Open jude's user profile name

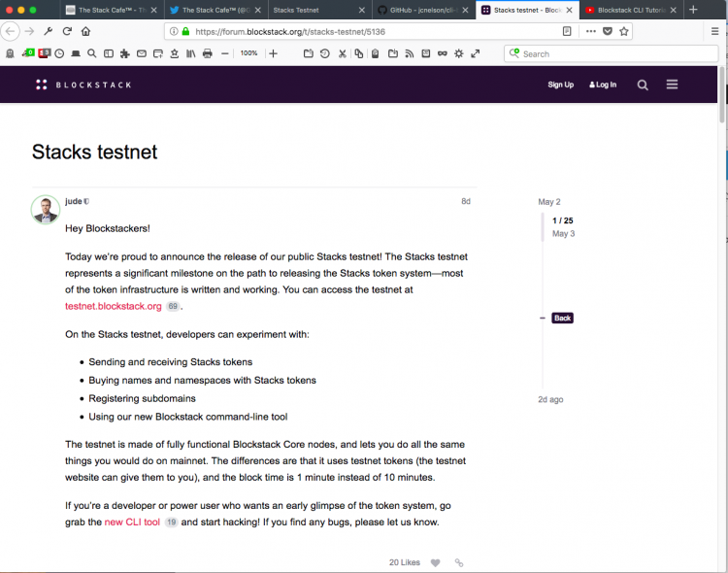pyautogui.click(x=74, y=201)
